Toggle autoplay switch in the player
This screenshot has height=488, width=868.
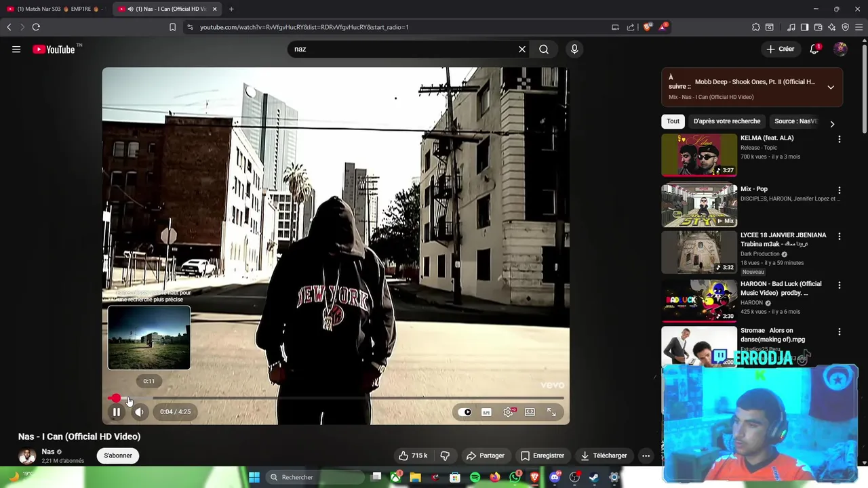(465, 412)
